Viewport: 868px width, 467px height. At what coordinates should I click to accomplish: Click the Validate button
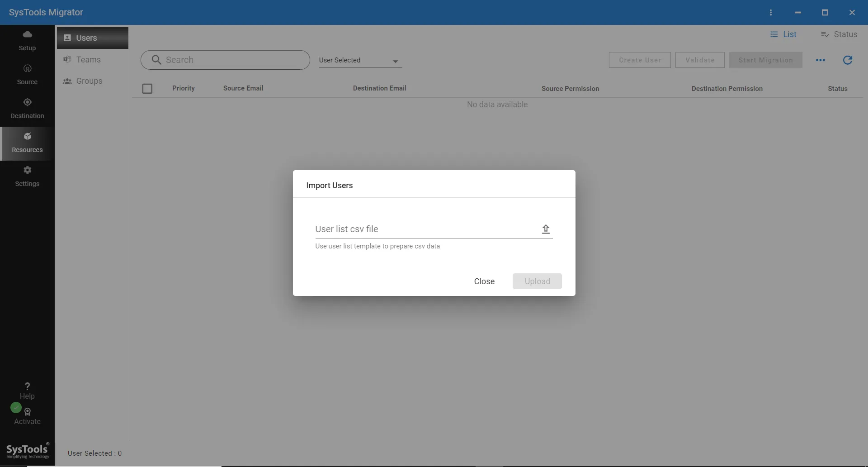(700, 60)
